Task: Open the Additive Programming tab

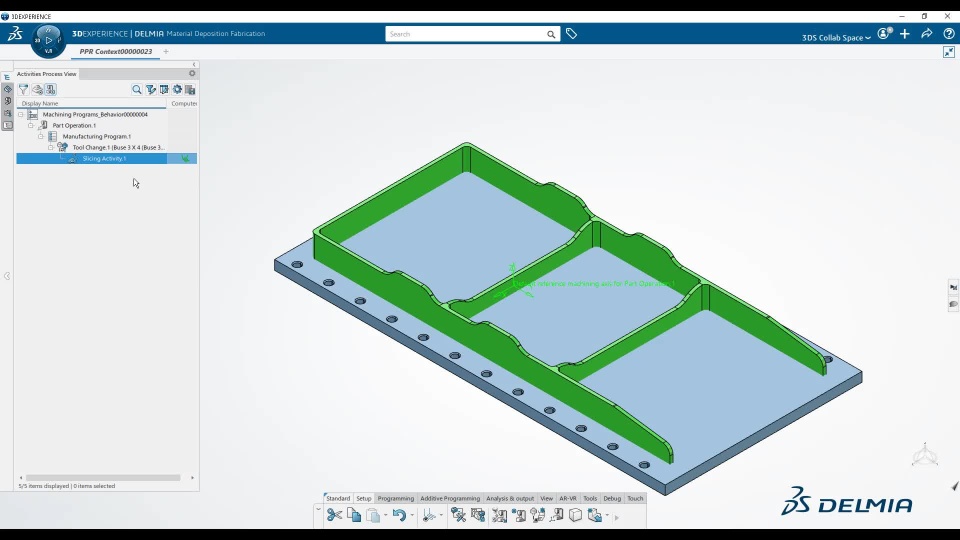Action: point(450,498)
